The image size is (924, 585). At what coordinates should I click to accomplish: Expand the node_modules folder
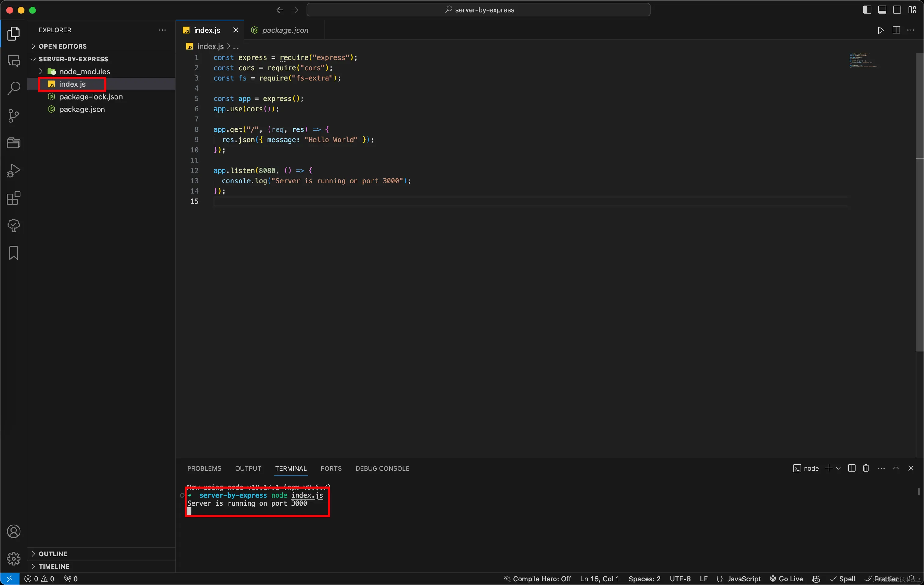click(x=102, y=71)
